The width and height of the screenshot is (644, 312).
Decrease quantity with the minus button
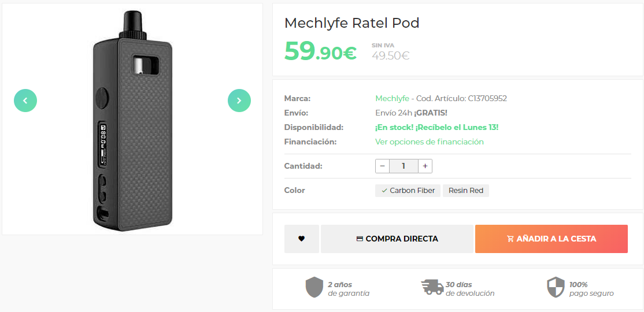click(x=382, y=166)
